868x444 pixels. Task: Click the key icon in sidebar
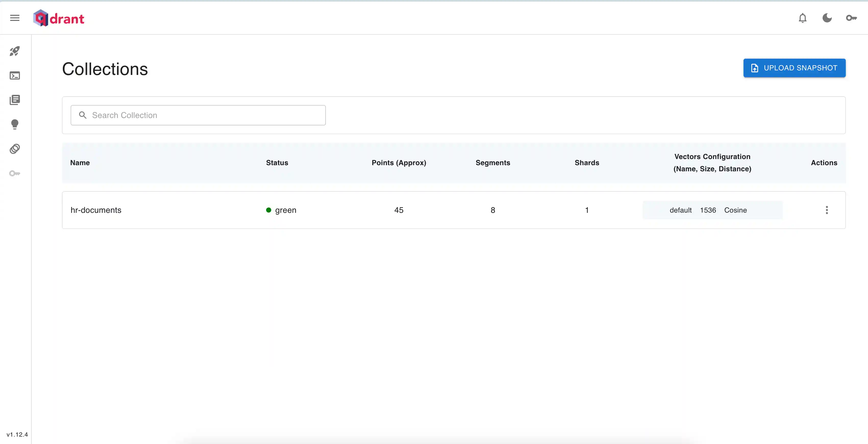(x=15, y=173)
